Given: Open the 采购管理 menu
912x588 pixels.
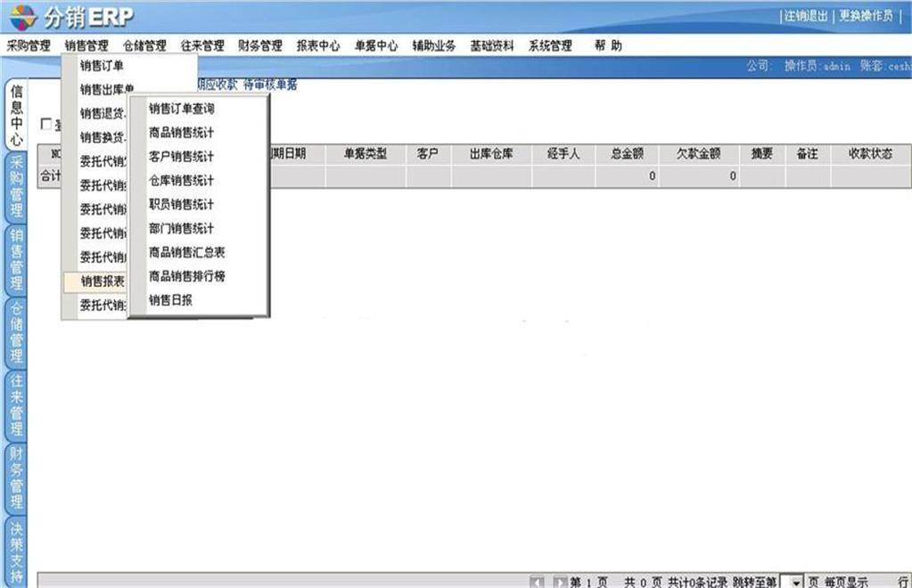Looking at the screenshot, I should coord(29,46).
